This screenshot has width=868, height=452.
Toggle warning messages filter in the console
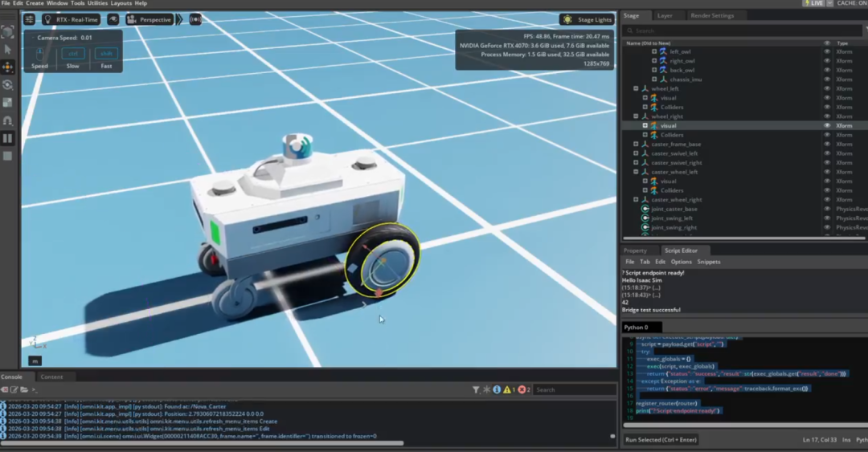tap(509, 389)
